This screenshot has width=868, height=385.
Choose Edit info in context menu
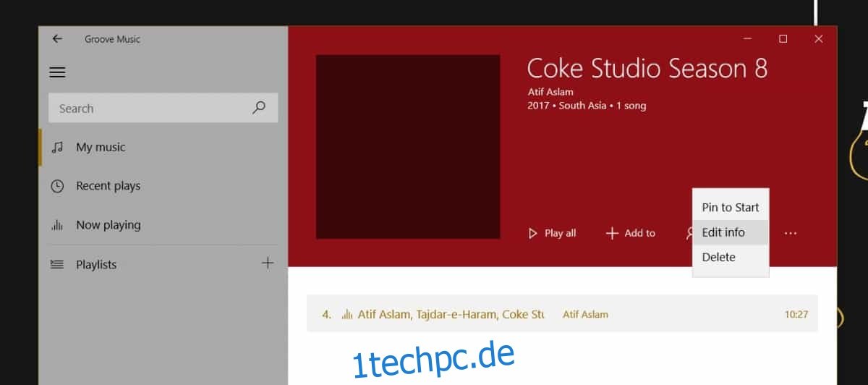click(x=731, y=232)
